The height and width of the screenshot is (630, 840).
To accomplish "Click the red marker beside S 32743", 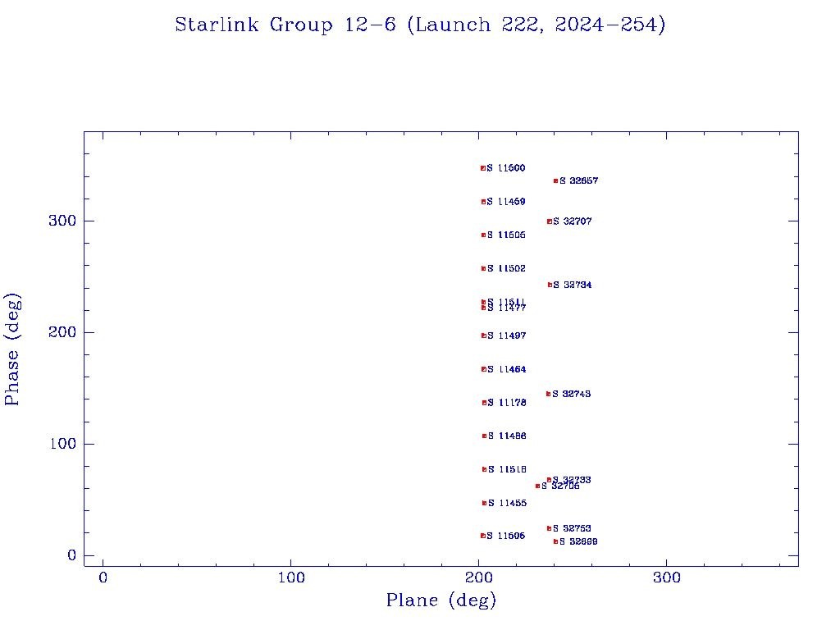I will pyautogui.click(x=548, y=395).
